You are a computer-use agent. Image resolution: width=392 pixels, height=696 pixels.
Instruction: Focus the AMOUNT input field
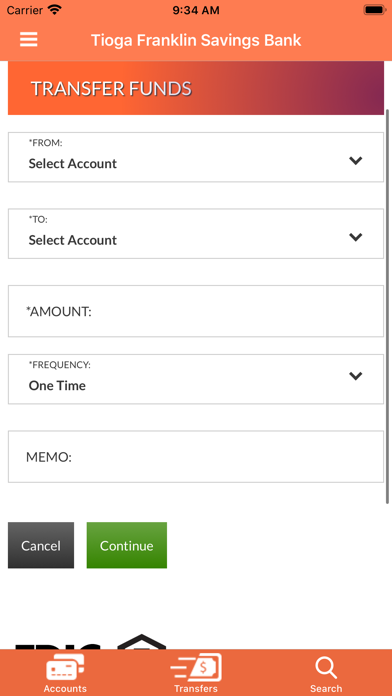coord(196,311)
